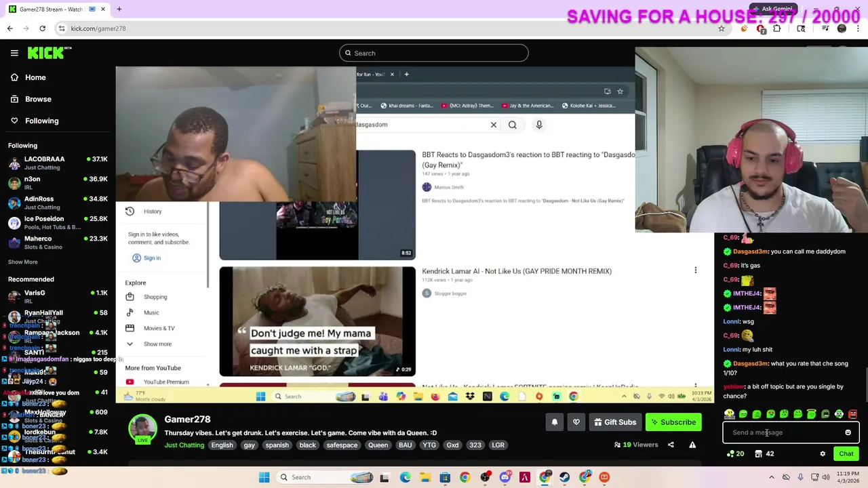
Task: Open Steam from the taskbar
Action: tap(564, 477)
